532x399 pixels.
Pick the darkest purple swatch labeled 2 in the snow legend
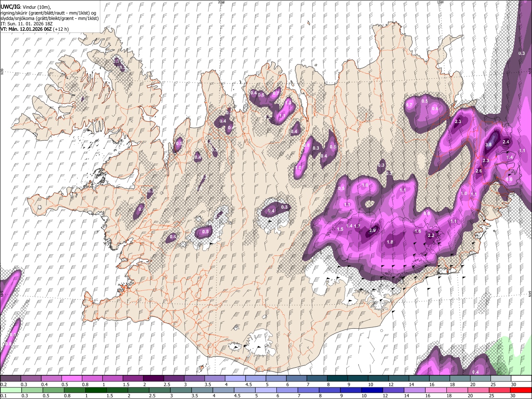pos(153,378)
